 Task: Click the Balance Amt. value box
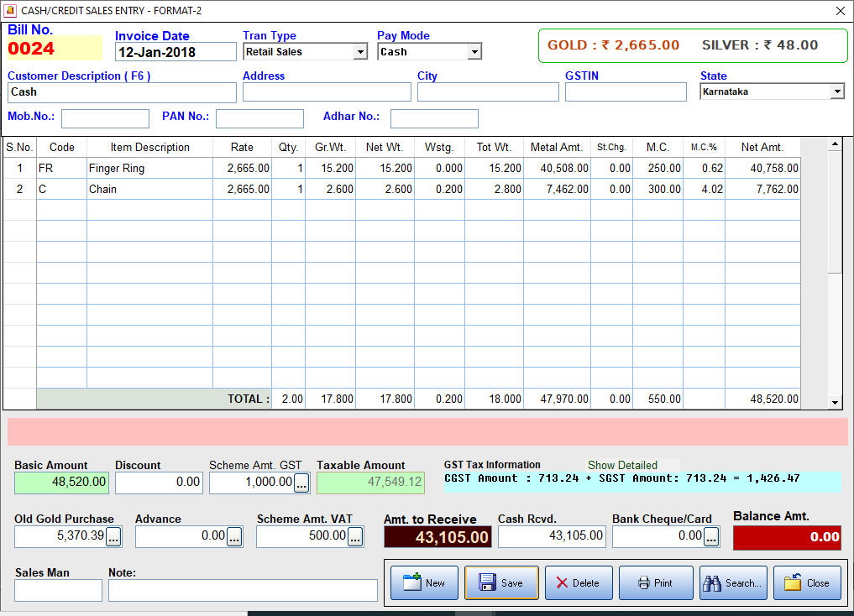click(787, 537)
